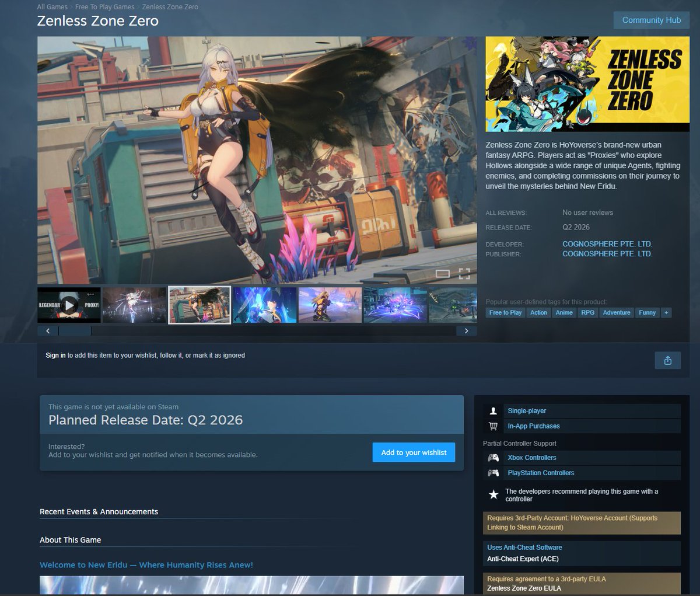Click the Anti-Cheat Expert (ACE) text
The image size is (700, 596).
pyautogui.click(x=523, y=559)
